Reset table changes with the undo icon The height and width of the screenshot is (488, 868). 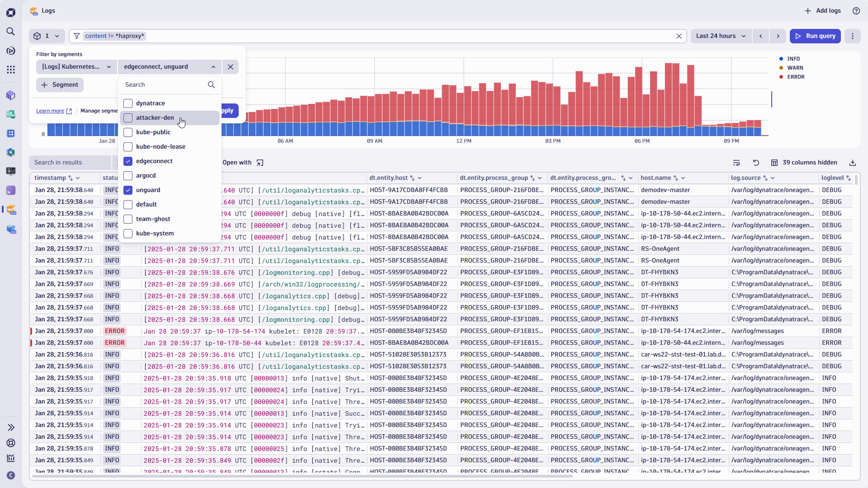click(755, 163)
